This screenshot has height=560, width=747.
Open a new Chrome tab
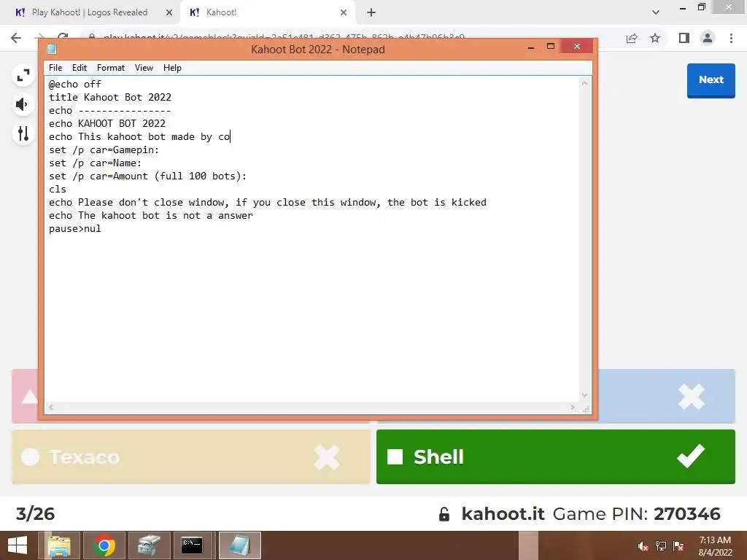371,13
